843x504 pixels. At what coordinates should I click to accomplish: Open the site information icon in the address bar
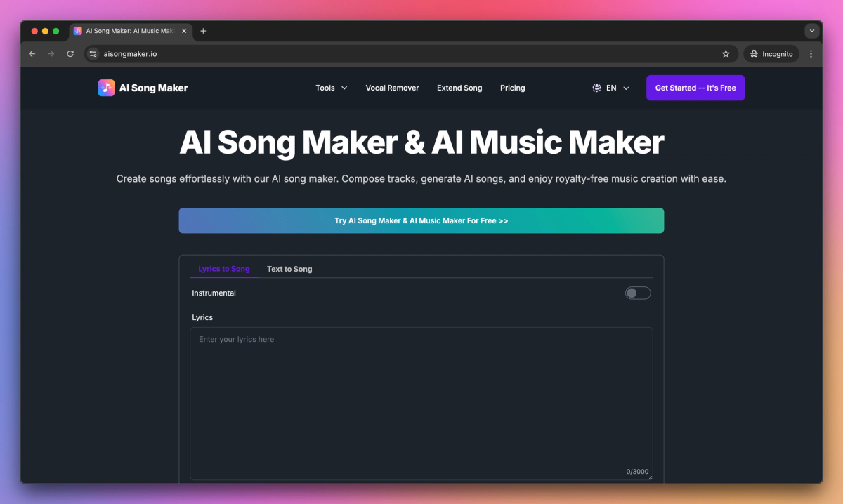point(93,54)
